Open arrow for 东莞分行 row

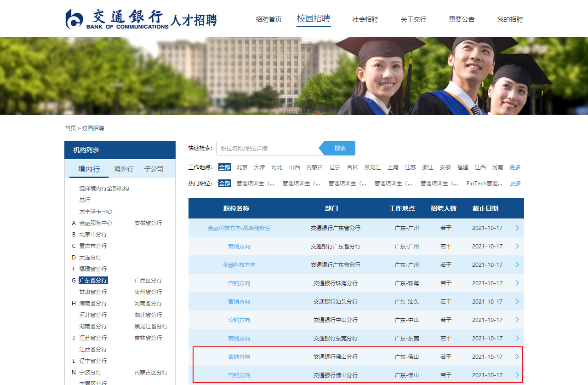pos(517,338)
